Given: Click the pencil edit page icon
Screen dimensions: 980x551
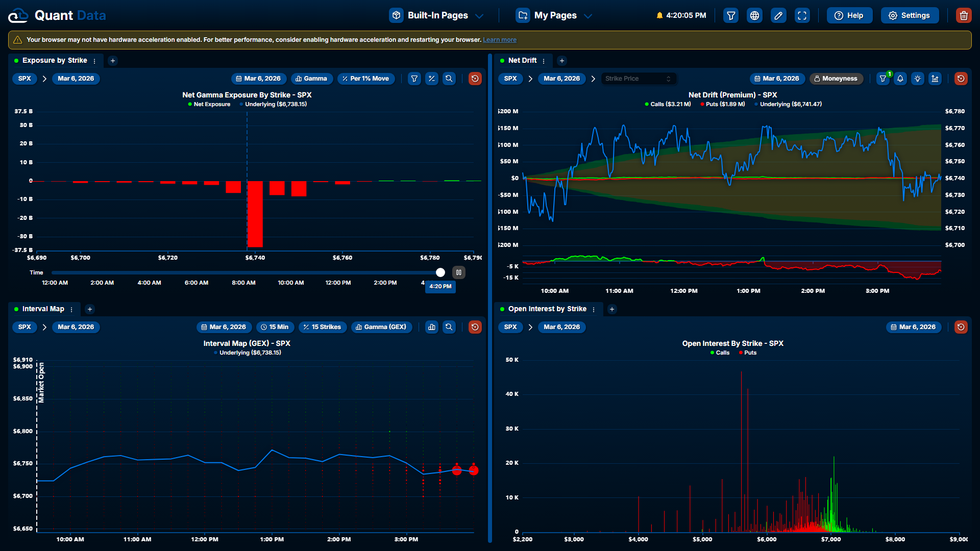Looking at the screenshot, I should tap(778, 15).
